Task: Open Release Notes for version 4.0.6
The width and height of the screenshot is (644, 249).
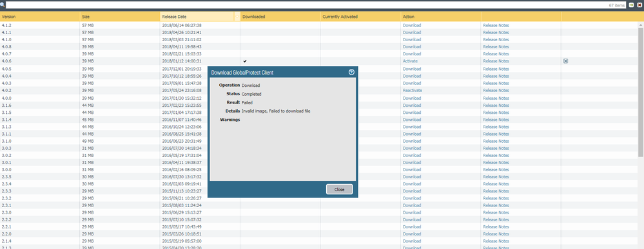Action: pos(496,61)
